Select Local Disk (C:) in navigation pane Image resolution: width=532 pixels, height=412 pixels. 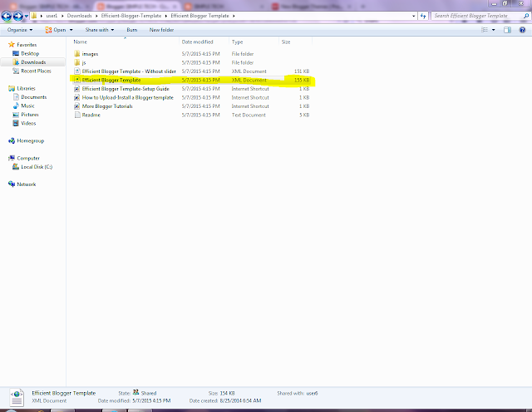37,167
